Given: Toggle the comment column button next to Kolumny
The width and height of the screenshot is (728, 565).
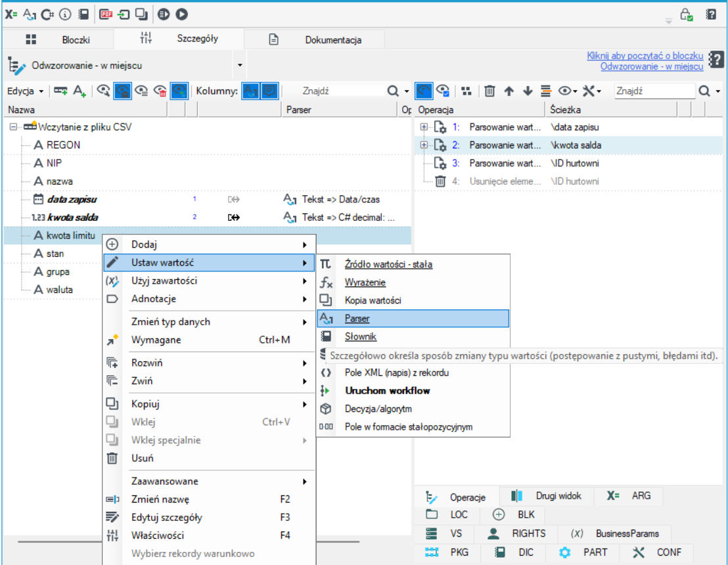Looking at the screenshot, I should (269, 91).
